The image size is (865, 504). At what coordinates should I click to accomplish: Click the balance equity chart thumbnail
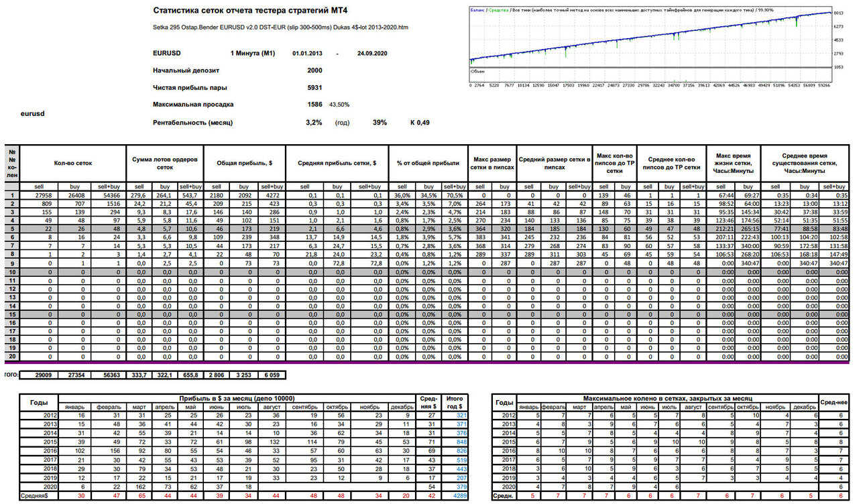[x=650, y=48]
